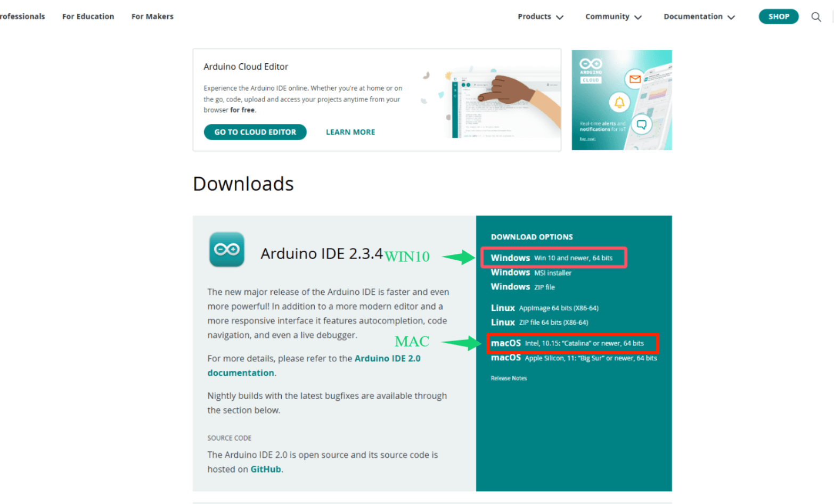This screenshot has height=504, width=834.
Task: Download macOS Apple Silicon version
Action: (574, 358)
